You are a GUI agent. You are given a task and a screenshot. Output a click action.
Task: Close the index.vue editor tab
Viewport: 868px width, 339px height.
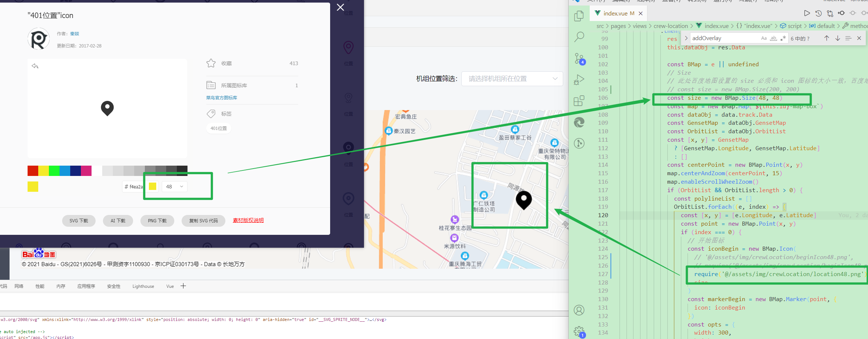641,13
